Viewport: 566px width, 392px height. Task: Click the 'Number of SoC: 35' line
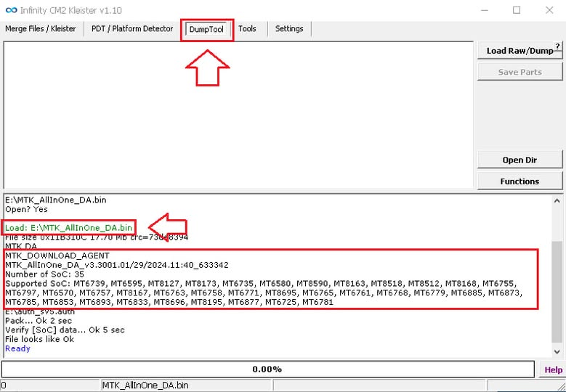(44, 274)
